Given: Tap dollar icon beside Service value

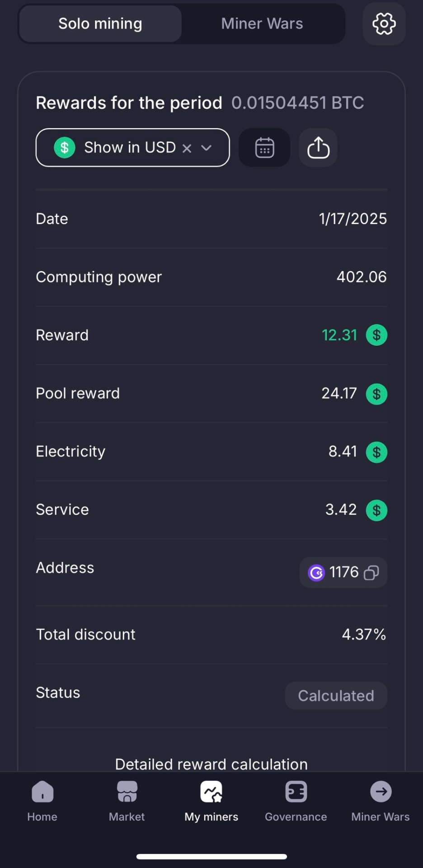Looking at the screenshot, I should click(376, 510).
